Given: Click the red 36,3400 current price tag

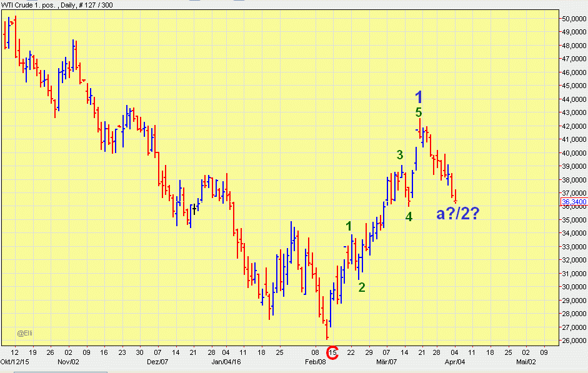Looking at the screenshot, I should [x=573, y=202].
